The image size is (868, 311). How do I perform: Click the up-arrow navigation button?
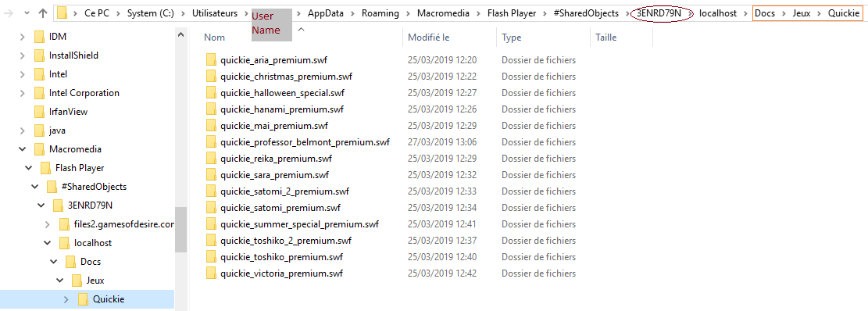pos(43,13)
